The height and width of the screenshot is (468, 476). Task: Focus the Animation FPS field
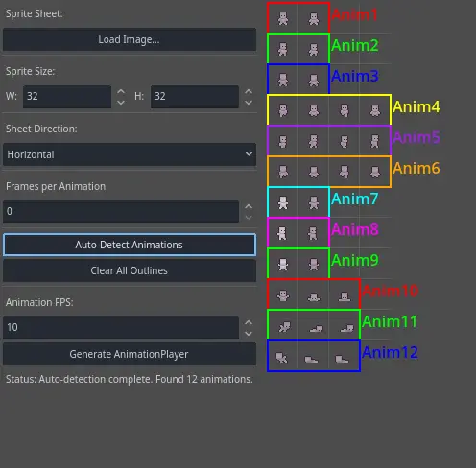(x=121, y=328)
